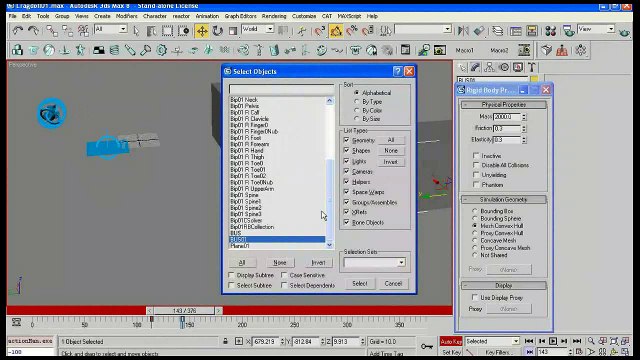Open the Modifiers menu
The image size is (640, 360).
127,16
